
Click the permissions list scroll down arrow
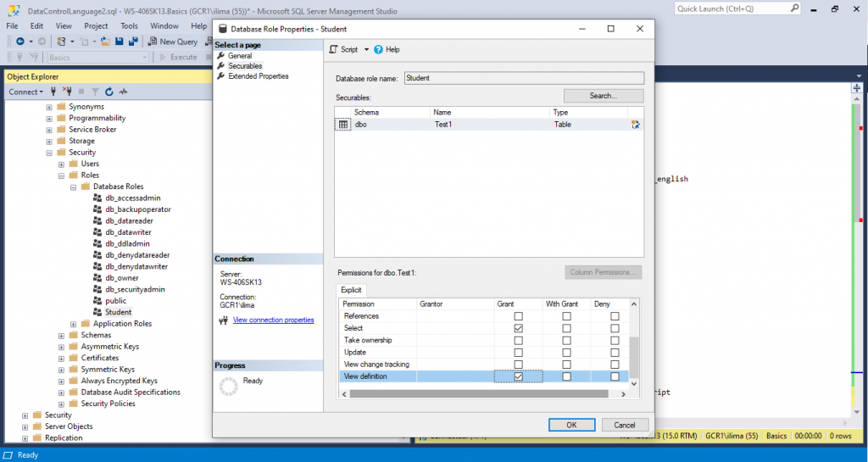pos(634,383)
